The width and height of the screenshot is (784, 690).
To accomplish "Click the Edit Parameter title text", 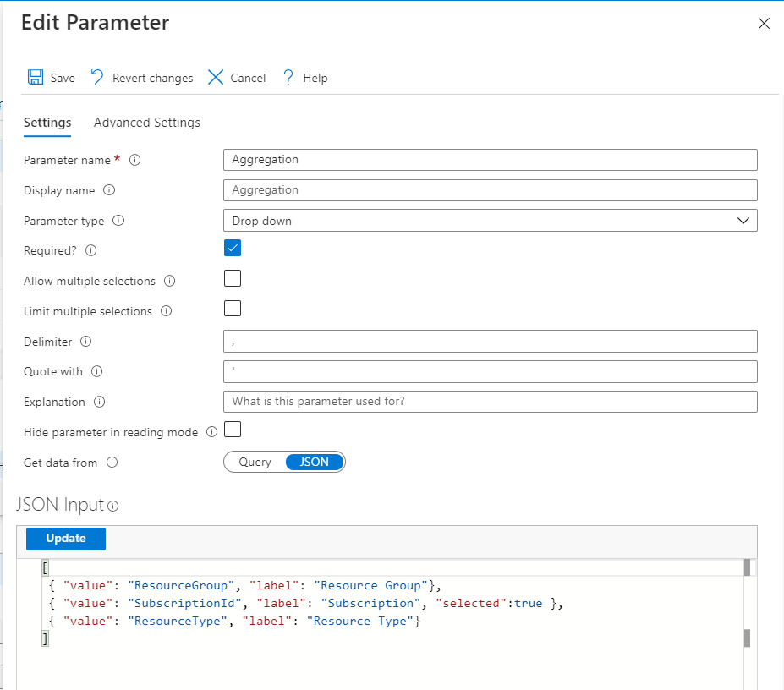I will [95, 23].
